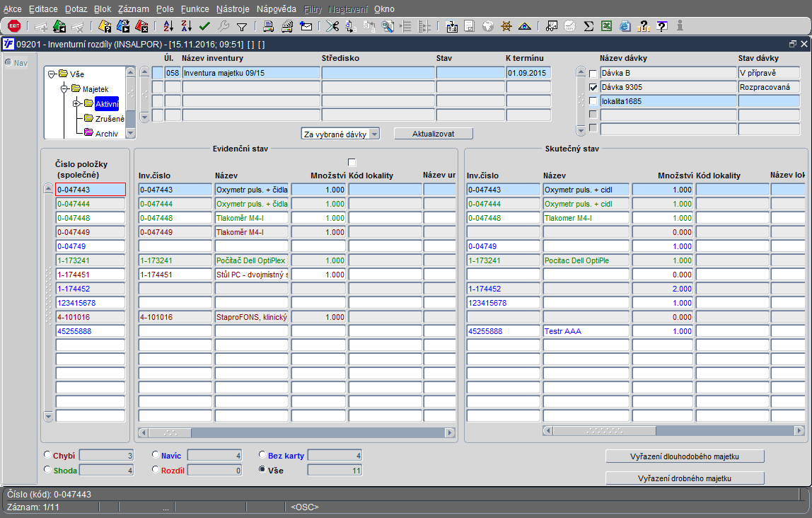This screenshot has height=518, width=812.
Task: Click the 'Testr AAA' name cell
Action: click(586, 331)
